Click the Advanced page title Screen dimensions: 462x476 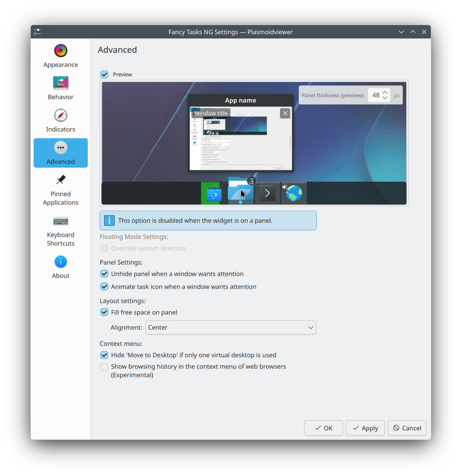(x=117, y=50)
